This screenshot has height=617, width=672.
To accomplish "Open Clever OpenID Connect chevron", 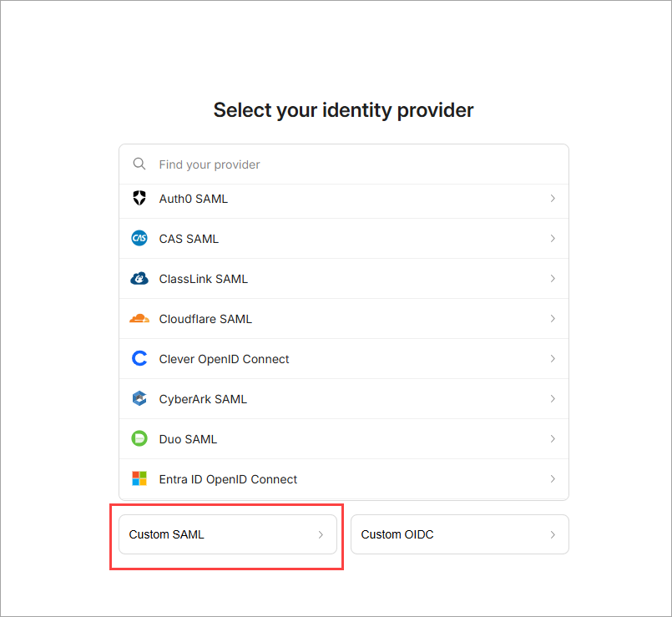I will [x=553, y=358].
